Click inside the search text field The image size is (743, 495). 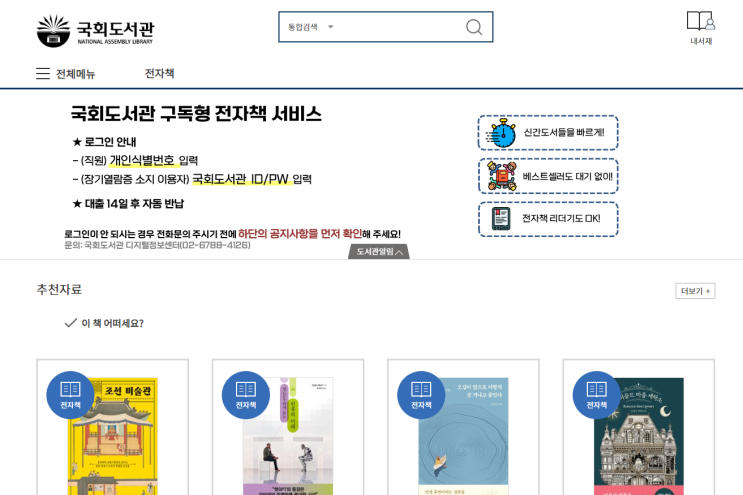point(398,27)
